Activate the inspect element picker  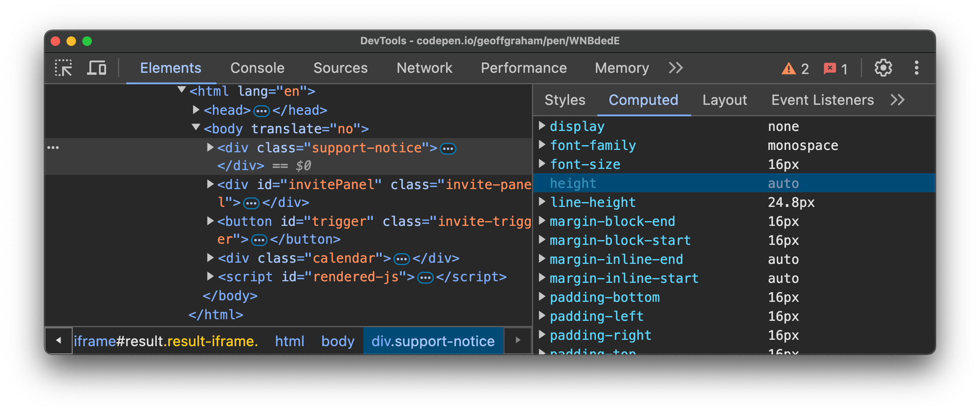coord(63,68)
